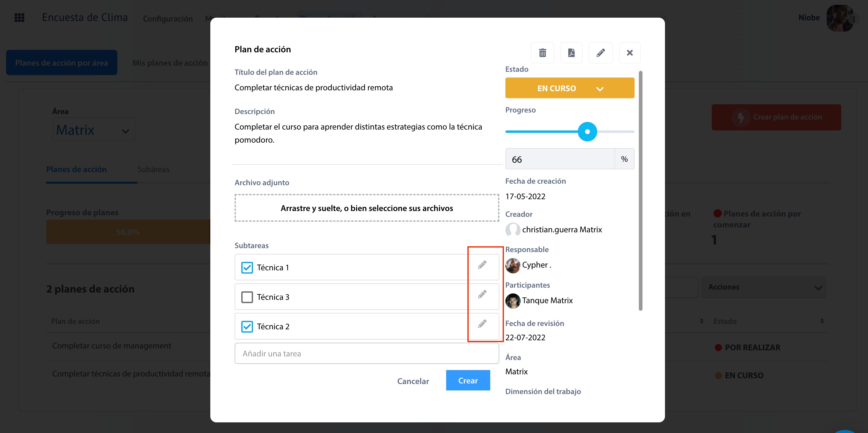Open the EN CURSO status dropdown
This screenshot has height=433, width=868.
pos(570,88)
